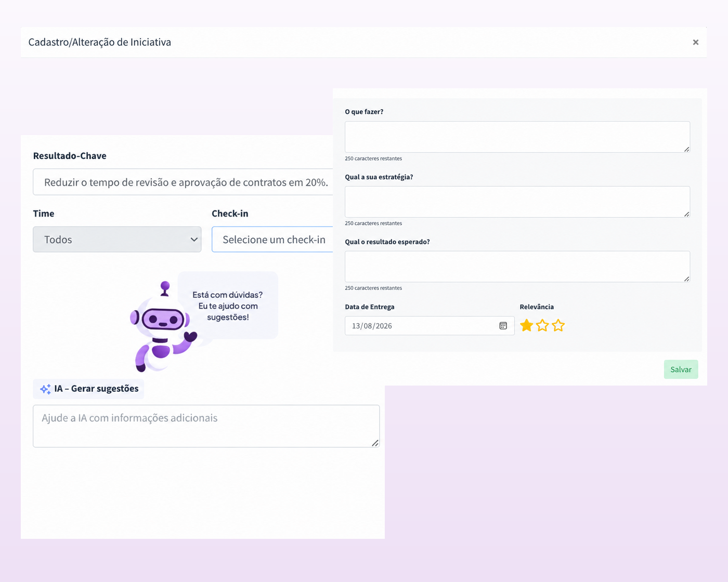Click the character counter under Qual a sua estratégia?
Screen dimensions: 728x582
coord(373,223)
